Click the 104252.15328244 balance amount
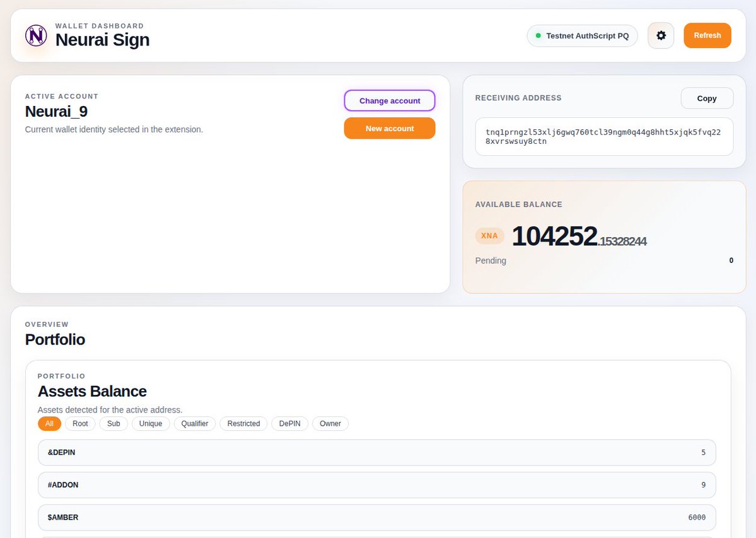The image size is (756, 538). point(579,237)
